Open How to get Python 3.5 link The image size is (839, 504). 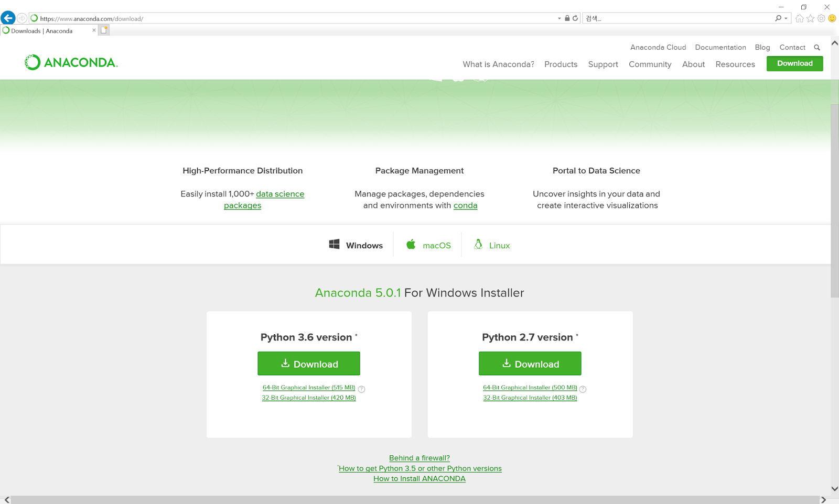pyautogui.click(x=420, y=468)
